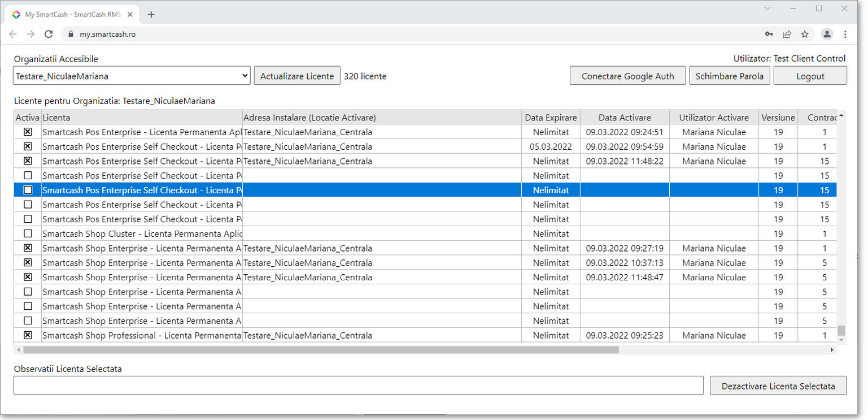Toggle checkbox for license activated 11:48:47
Image resolution: width=868 pixels, height=420 pixels.
(x=28, y=277)
